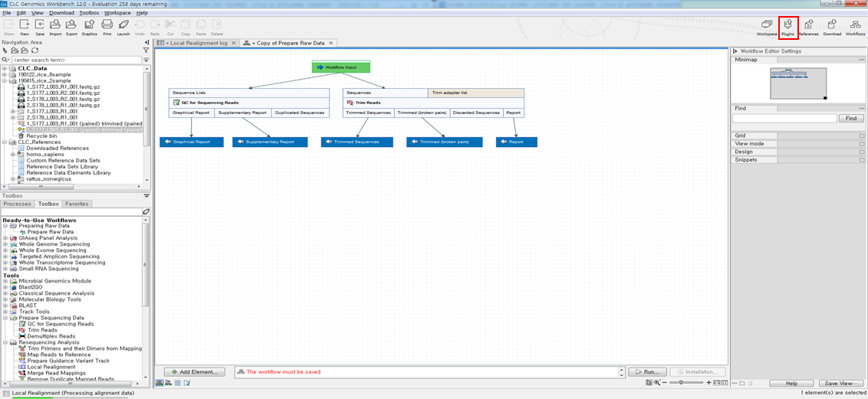Click the Launch rocket icon
The height and width of the screenshot is (399, 868).
click(x=123, y=25)
